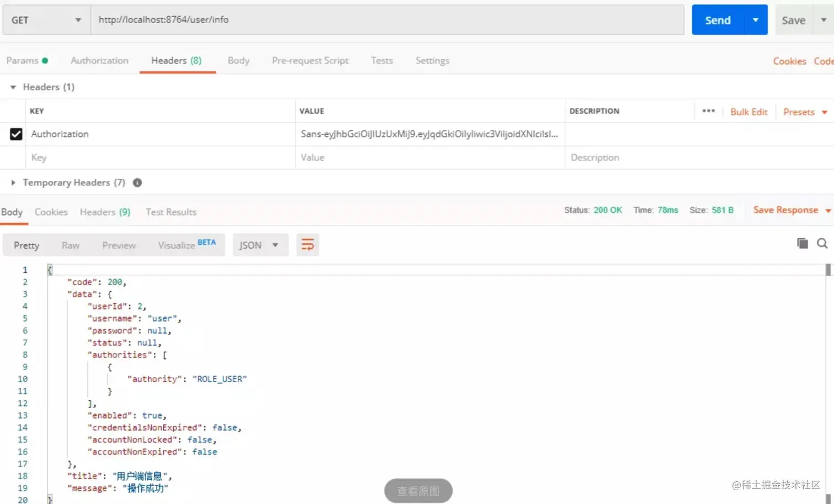
Task: Switch to the request Authorization tab
Action: point(100,61)
